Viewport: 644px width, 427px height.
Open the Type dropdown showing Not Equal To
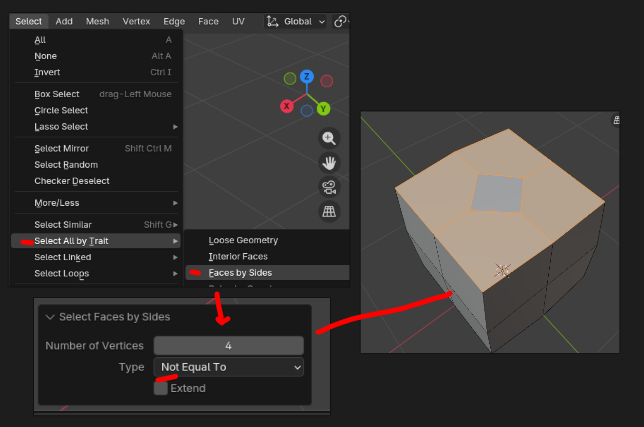point(228,367)
